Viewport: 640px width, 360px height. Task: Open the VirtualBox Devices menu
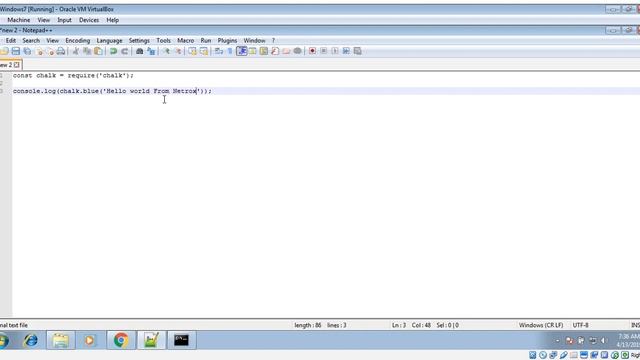[89, 20]
